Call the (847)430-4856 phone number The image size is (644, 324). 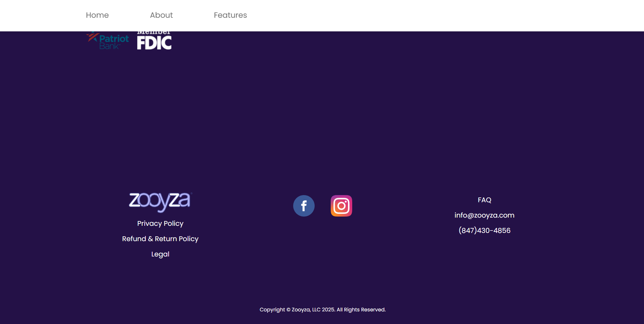pos(484,230)
